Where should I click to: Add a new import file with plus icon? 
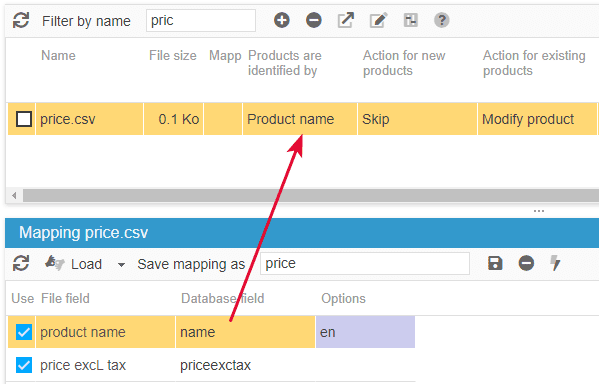tap(282, 20)
